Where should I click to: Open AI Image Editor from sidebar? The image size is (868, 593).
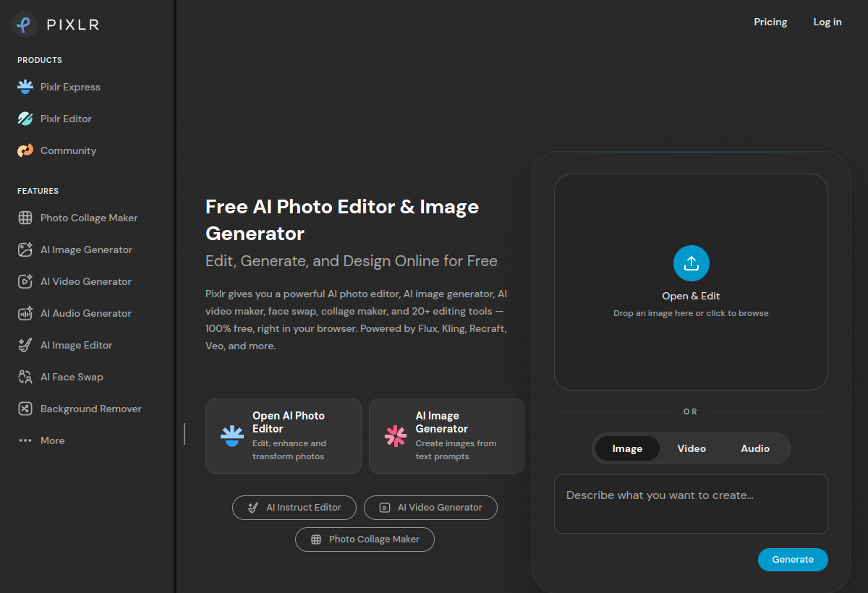tap(76, 345)
